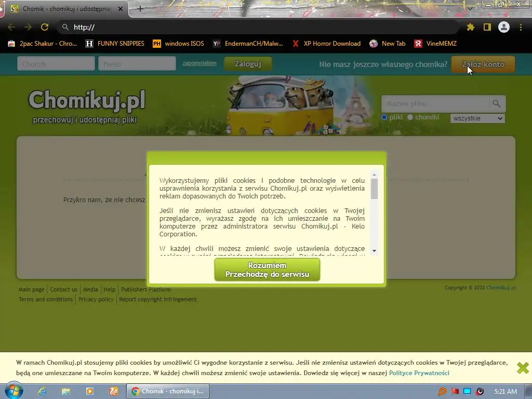Click the browser forward arrow
The image size is (532, 399).
[x=28, y=27]
